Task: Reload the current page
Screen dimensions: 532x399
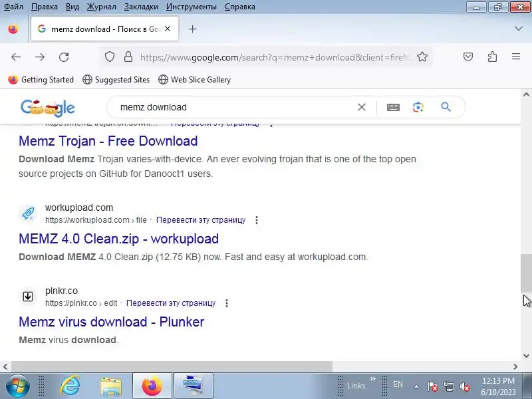Action: 64,57
